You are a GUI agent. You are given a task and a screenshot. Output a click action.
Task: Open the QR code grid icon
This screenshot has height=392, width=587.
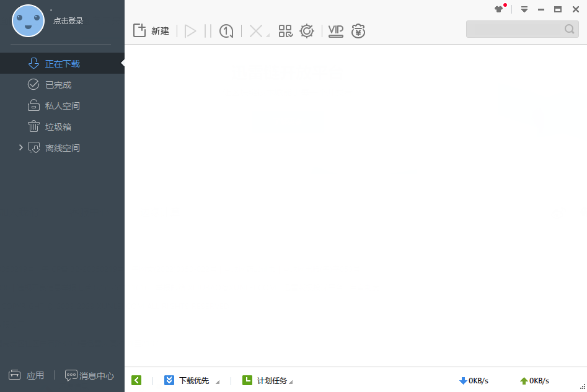point(286,31)
